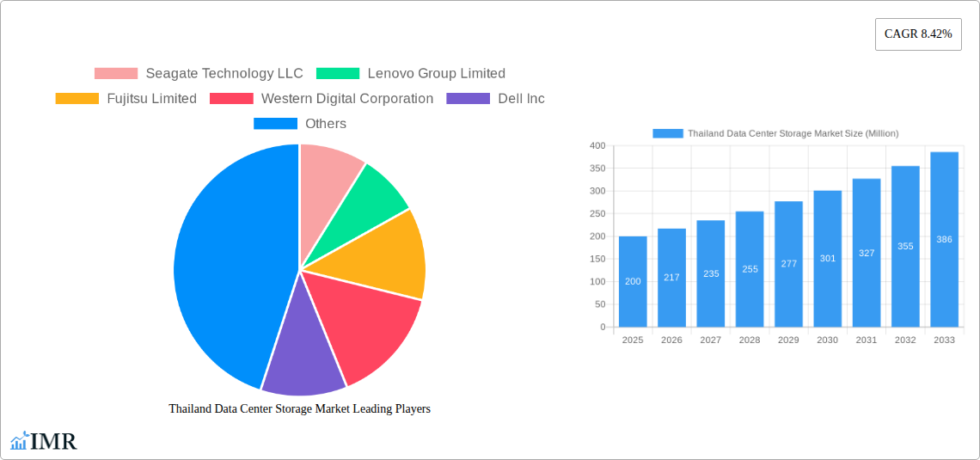
Task: Click the purple Dell pie slice
Action: click(x=301, y=361)
